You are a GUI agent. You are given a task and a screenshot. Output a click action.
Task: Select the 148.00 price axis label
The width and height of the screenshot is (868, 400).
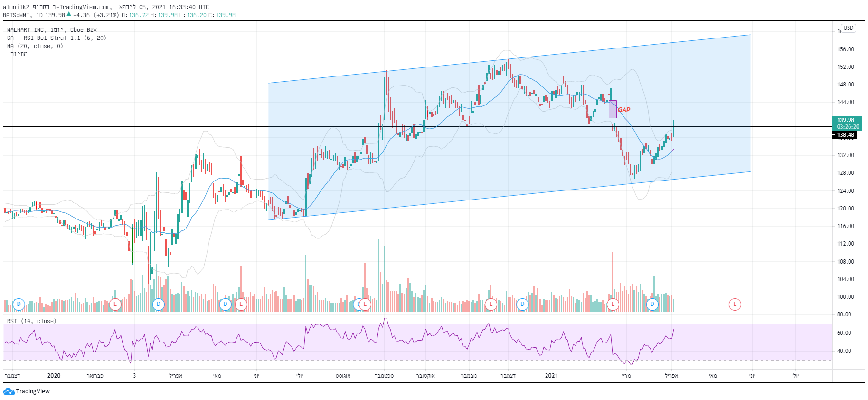845,85
